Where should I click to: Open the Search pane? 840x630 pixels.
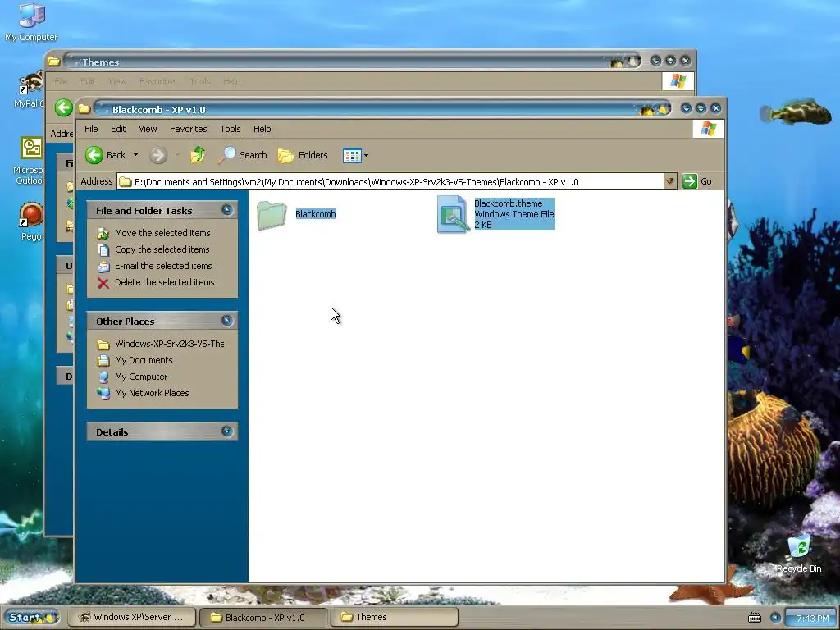(x=243, y=155)
